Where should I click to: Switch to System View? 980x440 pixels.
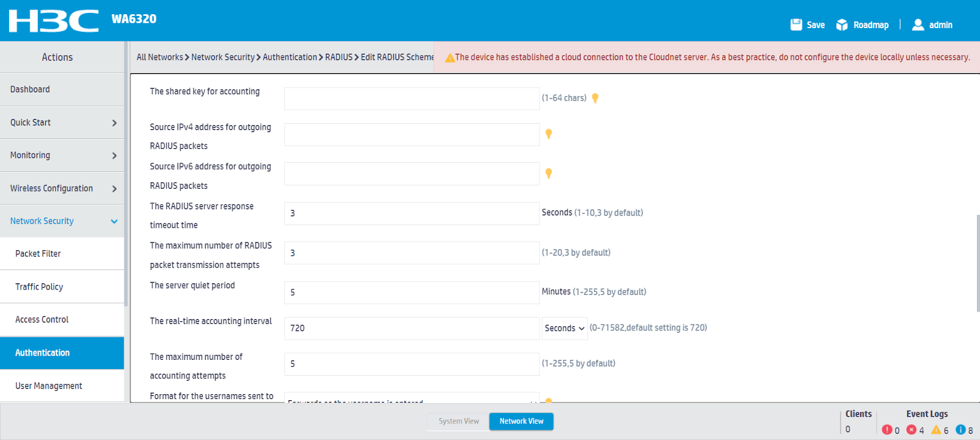[x=458, y=421]
